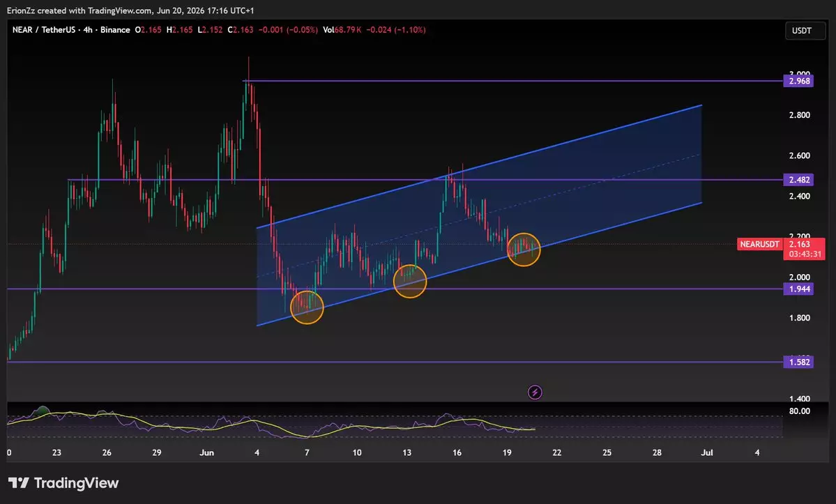Screen dimensions: 836x504
Task: Click the 80.00 RSI scale label
Action: pyautogui.click(x=799, y=411)
